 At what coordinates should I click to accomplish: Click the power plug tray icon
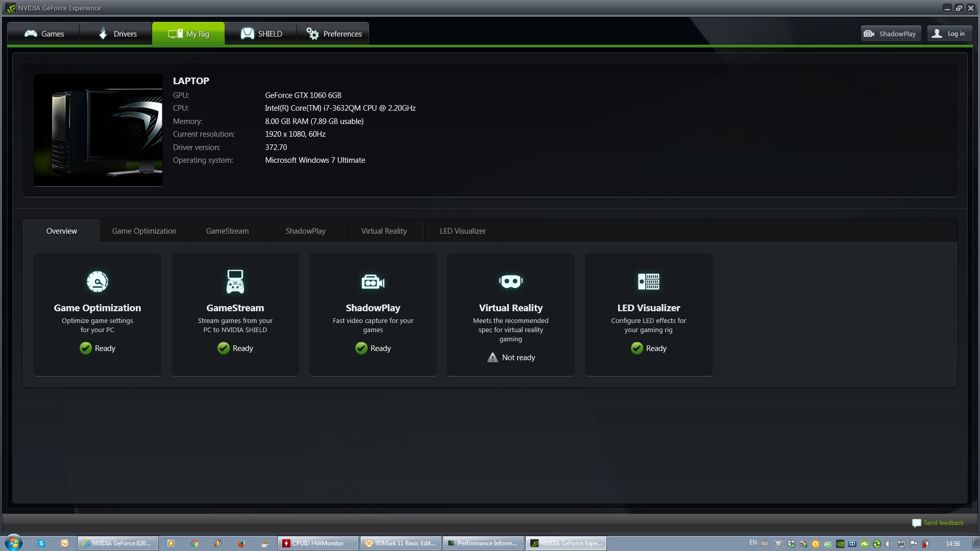(x=925, y=544)
